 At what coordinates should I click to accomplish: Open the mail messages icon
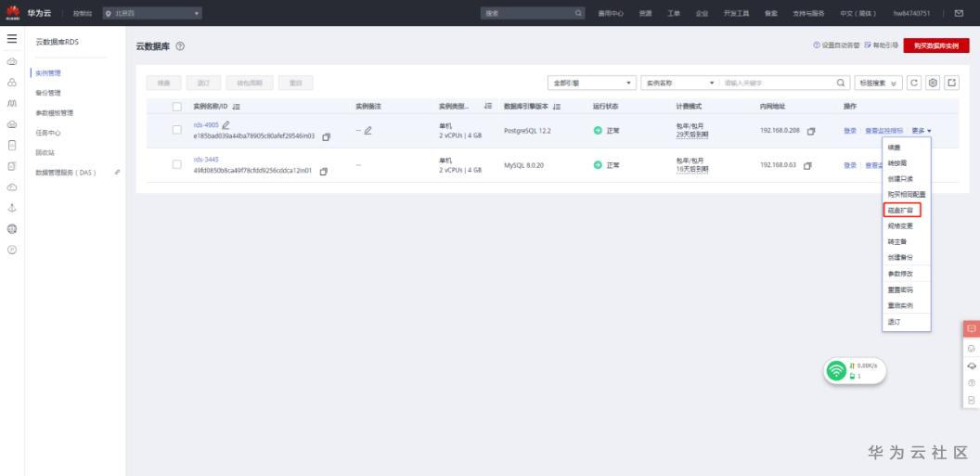(x=959, y=13)
